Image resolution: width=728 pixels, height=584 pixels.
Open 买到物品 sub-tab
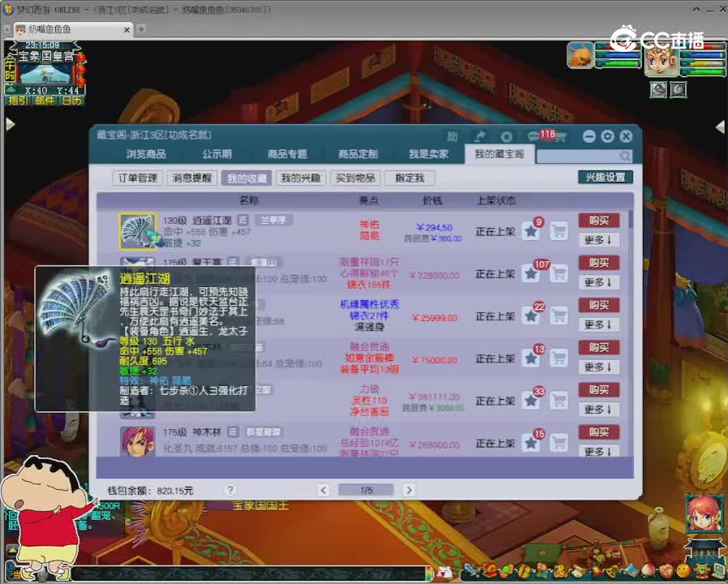click(355, 178)
